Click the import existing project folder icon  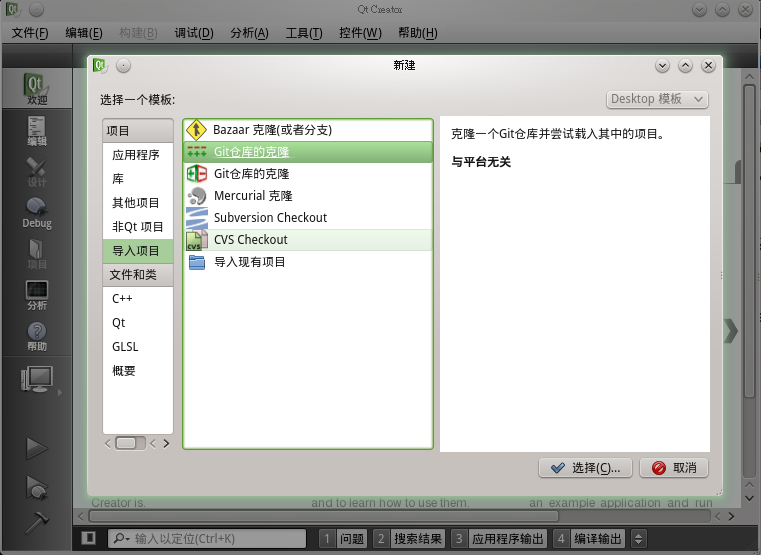click(197, 262)
